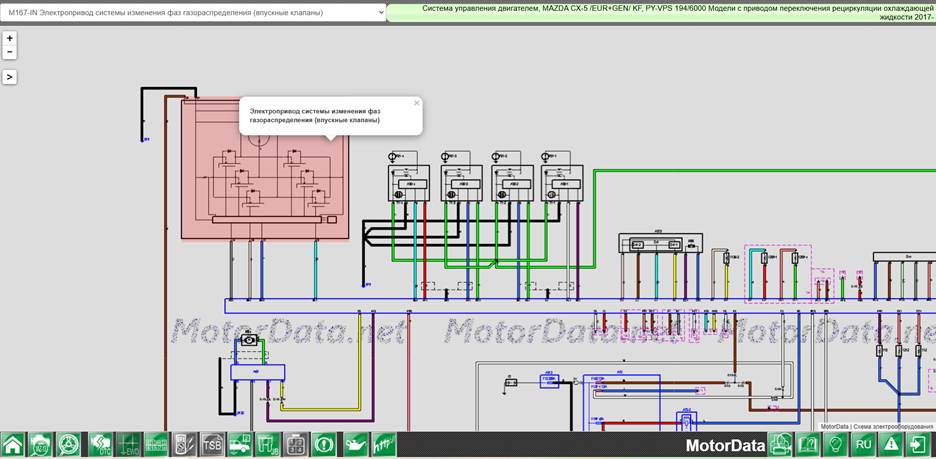Image resolution: width=936 pixels, height=459 pixels.
Task: Open the DTC trouble codes icon
Action: coord(100,445)
